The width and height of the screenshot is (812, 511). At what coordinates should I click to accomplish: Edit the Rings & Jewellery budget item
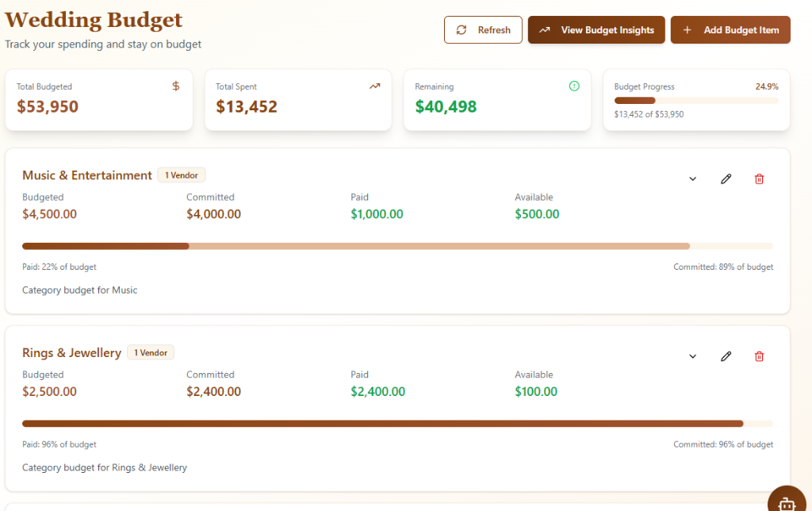[726, 356]
